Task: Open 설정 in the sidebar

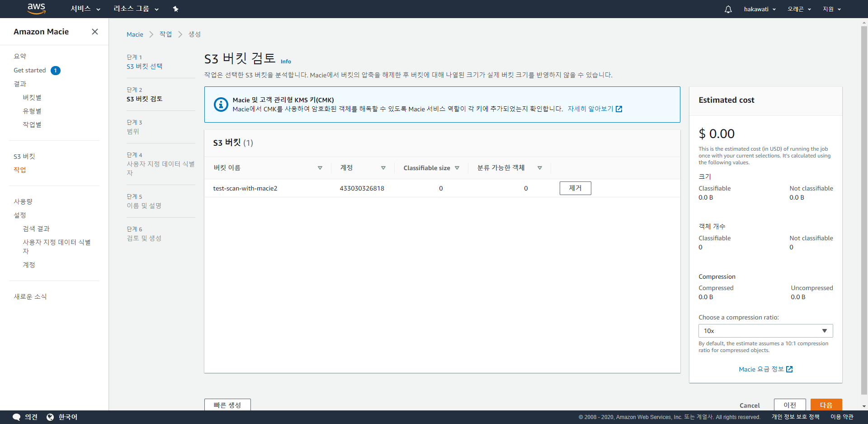Action: tap(20, 215)
